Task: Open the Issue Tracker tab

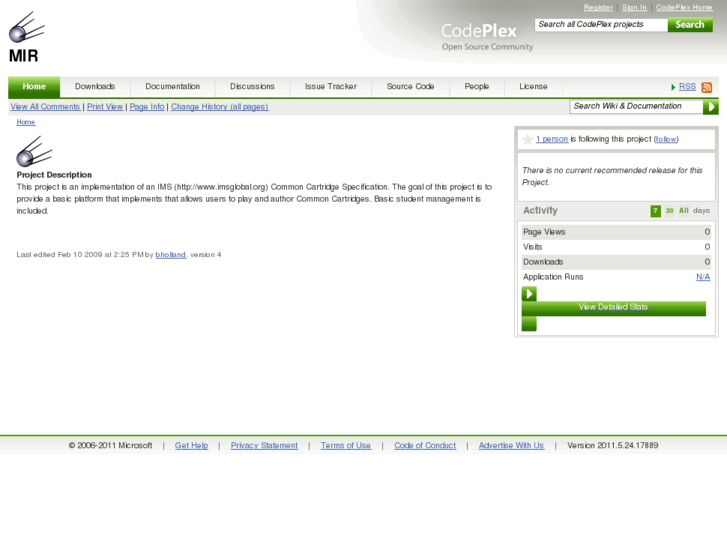Action: pos(331,87)
